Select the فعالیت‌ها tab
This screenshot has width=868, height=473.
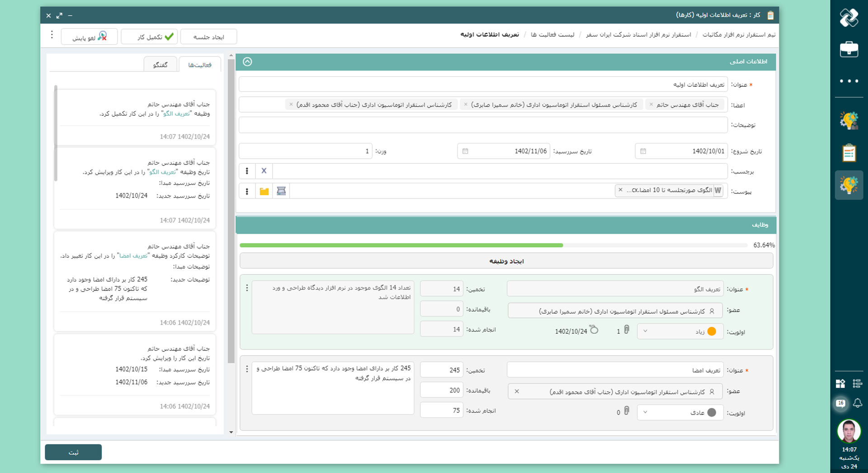click(200, 65)
